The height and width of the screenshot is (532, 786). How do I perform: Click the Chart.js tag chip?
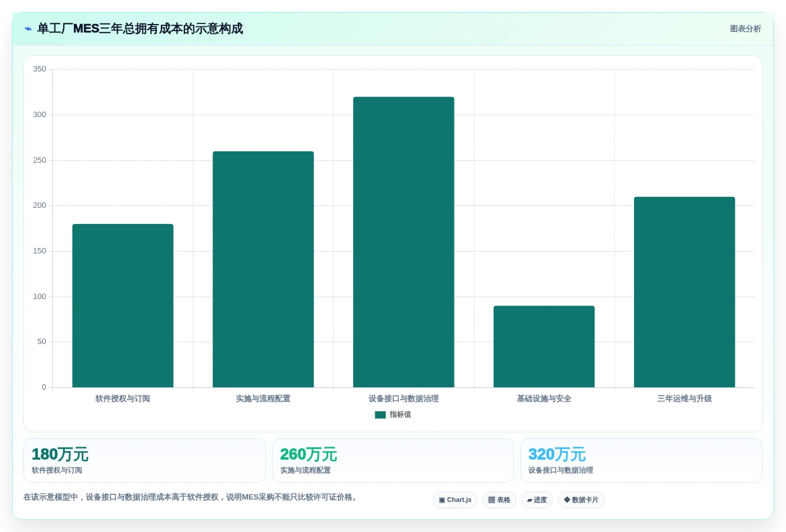coord(455,500)
